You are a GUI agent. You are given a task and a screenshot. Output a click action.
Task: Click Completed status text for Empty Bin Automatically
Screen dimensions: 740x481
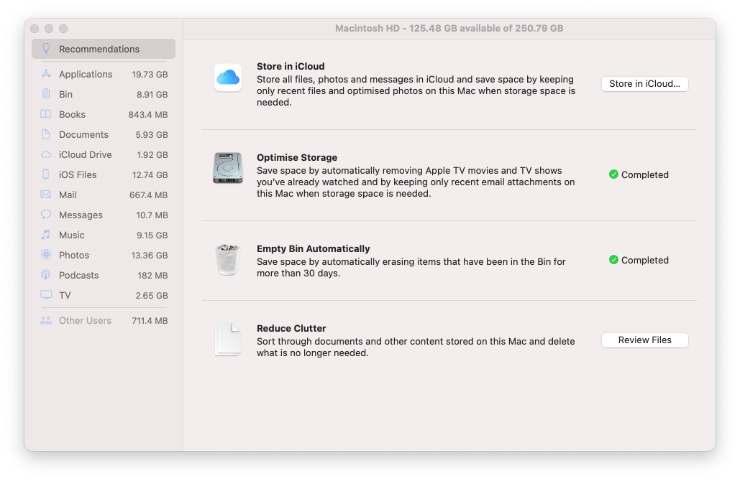(645, 260)
